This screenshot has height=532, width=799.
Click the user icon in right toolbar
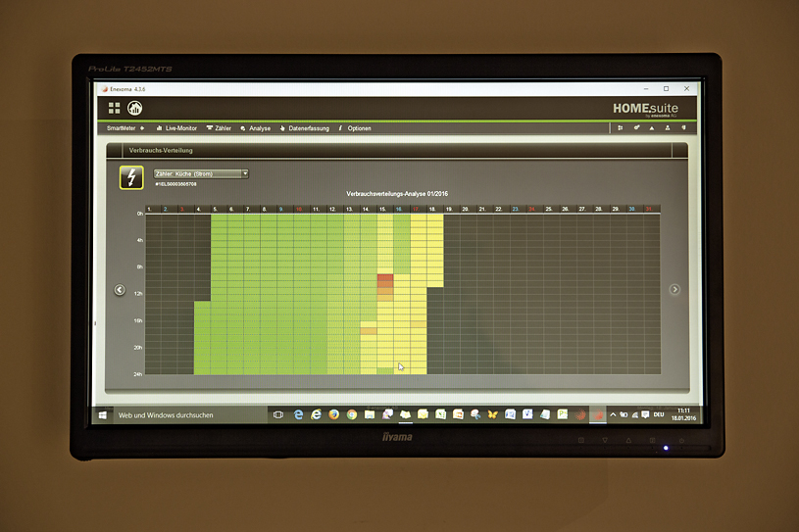pos(667,127)
